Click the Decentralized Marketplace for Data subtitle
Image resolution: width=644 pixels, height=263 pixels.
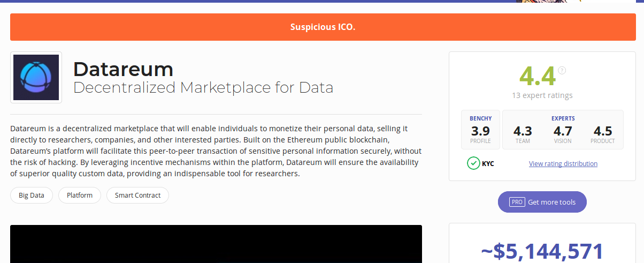pos(203,88)
